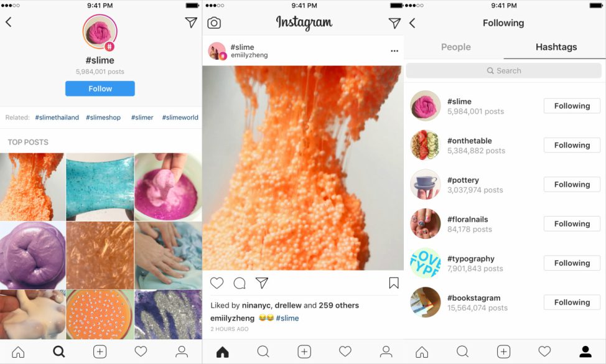Follow the #slime hashtag with the blue button
The image size is (606, 364).
[100, 88]
